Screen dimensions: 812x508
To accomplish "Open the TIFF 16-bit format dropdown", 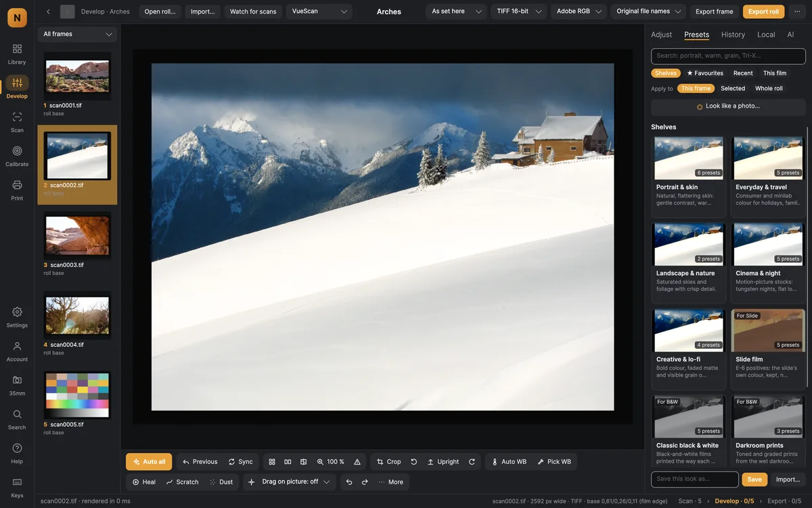I will 518,12.
